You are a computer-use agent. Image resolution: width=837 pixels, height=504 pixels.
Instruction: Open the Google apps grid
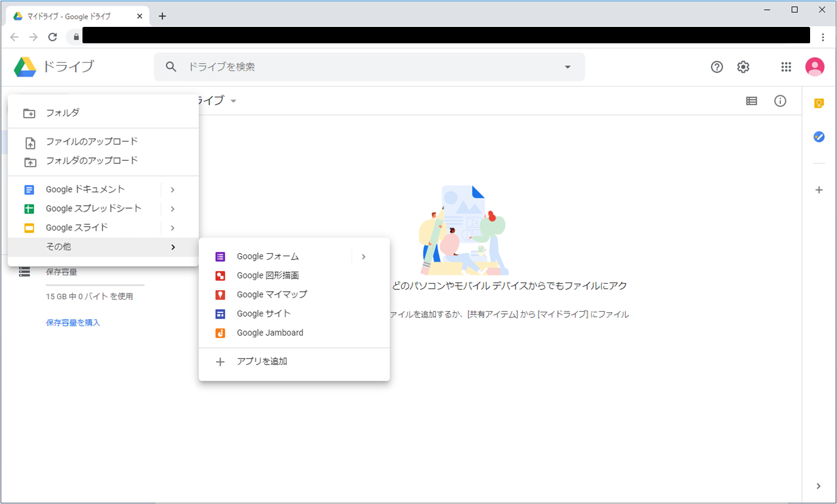pos(786,67)
